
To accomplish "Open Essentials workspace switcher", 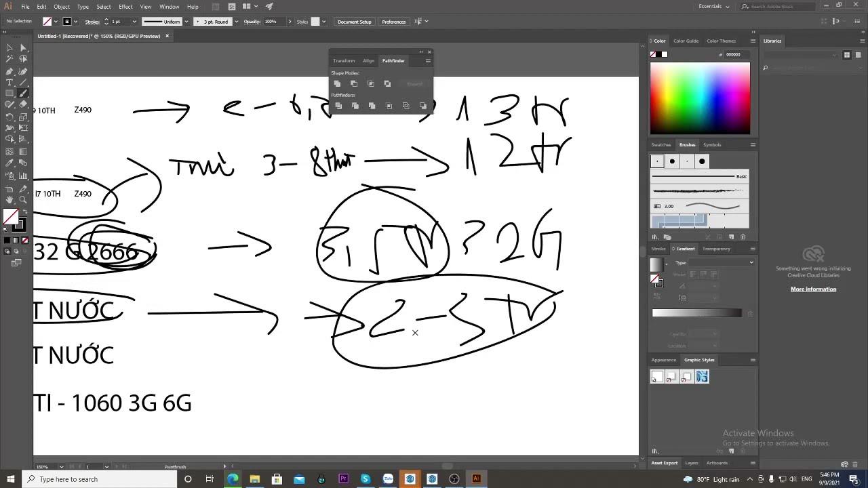I will 714,6.
